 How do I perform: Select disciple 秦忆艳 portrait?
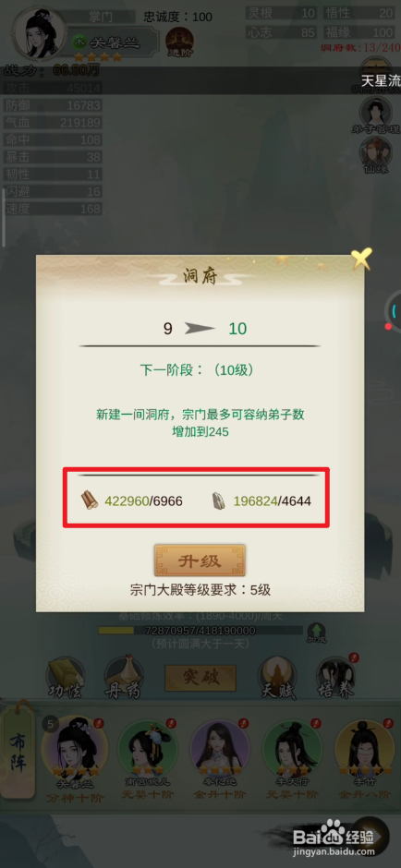(220, 749)
